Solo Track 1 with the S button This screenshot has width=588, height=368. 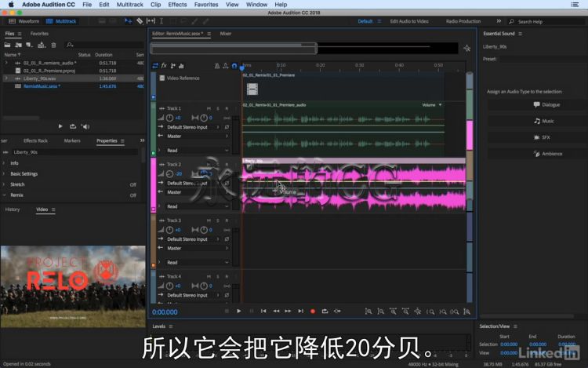[x=217, y=108]
